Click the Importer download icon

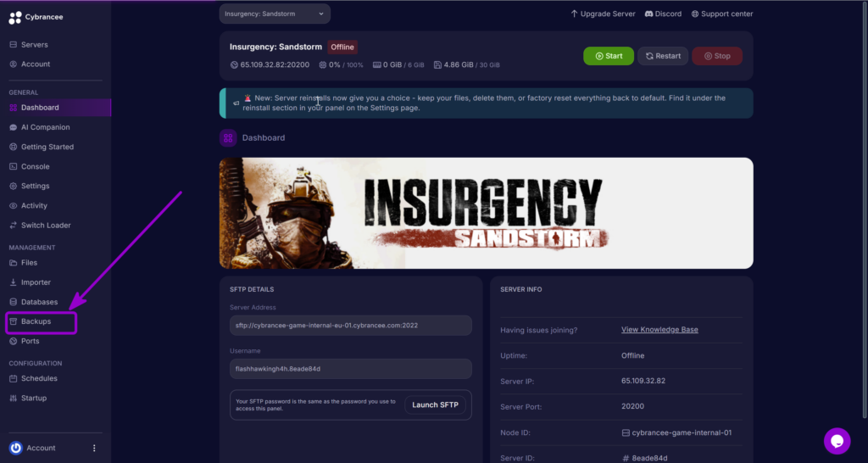tap(14, 282)
